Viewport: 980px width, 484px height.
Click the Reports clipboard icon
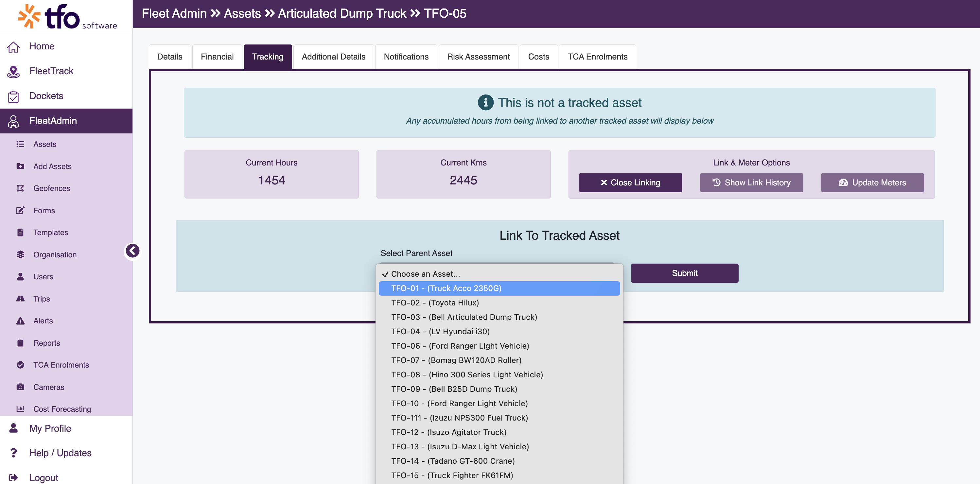[x=20, y=343]
